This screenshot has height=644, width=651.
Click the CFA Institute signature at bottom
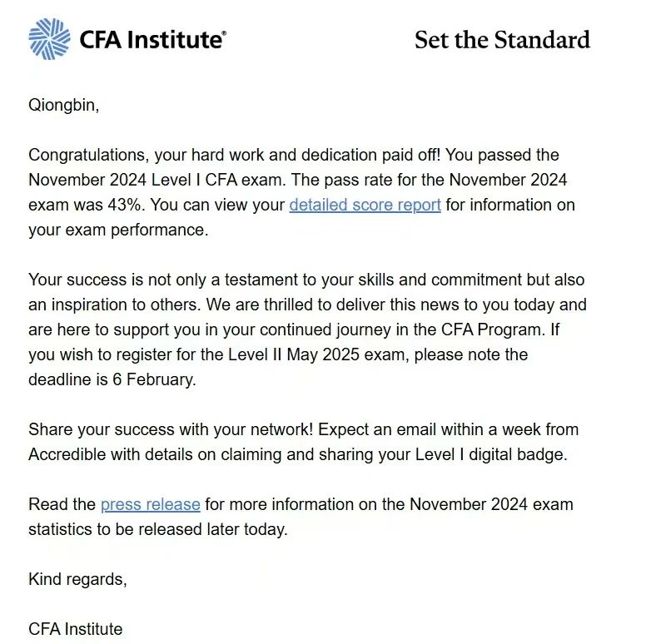76,629
